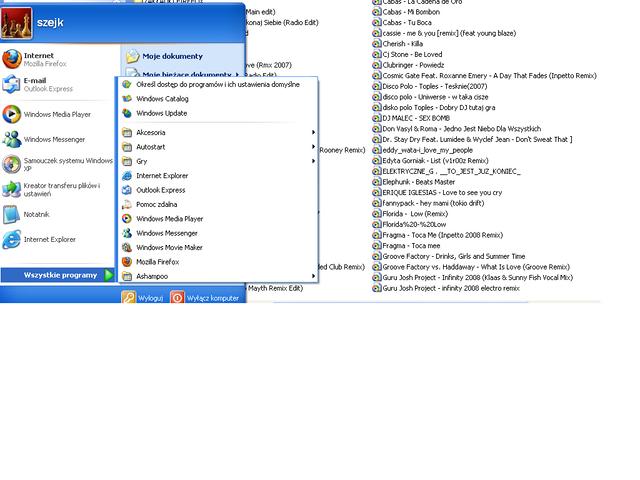Viewport: 640px width, 480px height.
Task: Expand the Autostart submenu arrow
Action: click(x=313, y=147)
